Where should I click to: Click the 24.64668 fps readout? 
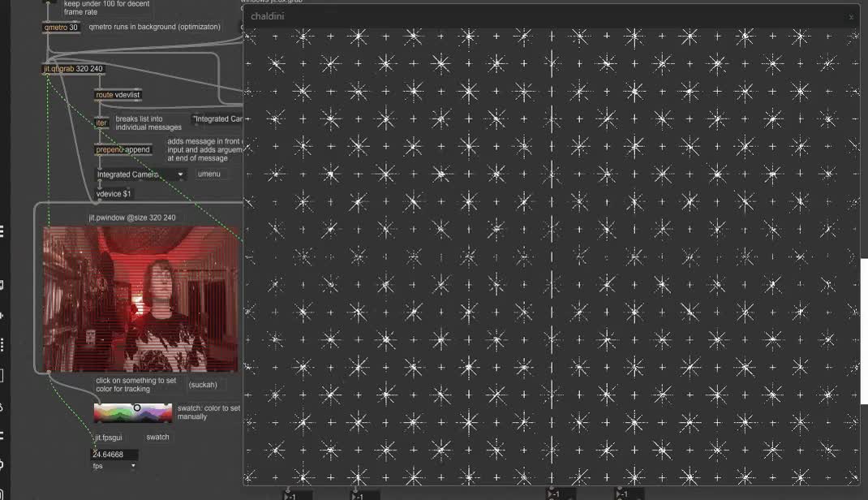coord(114,455)
